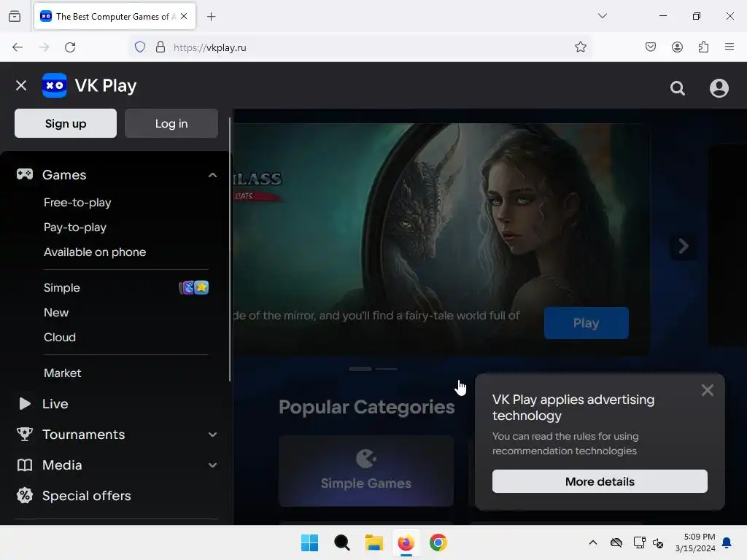Click the Play button on banner
Screen dimensions: 747x560
pos(587,323)
